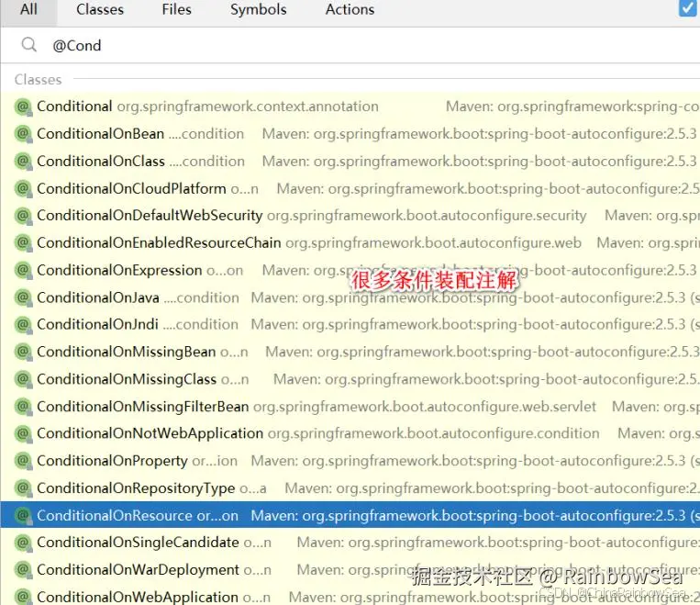Viewport: 700px width, 605px height.
Task: Click annotation icon beside ConditionalOnBean
Action: coord(23,134)
